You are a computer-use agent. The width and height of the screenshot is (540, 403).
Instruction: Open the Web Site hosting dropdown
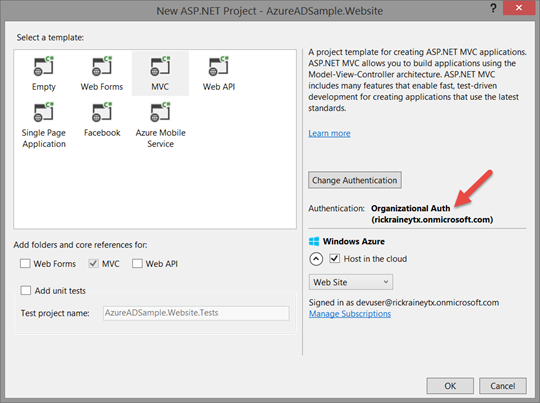click(351, 282)
